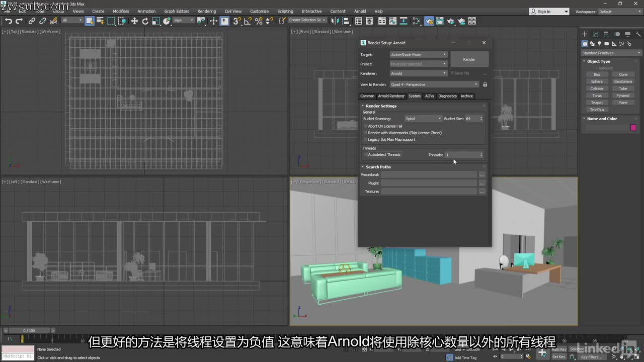Browse for the Procedural search path
This screenshot has width=644, height=362.
point(482,175)
